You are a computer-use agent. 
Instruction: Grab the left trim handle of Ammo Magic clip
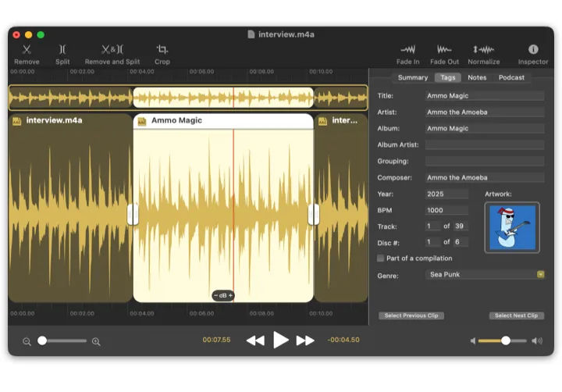pyautogui.click(x=133, y=215)
